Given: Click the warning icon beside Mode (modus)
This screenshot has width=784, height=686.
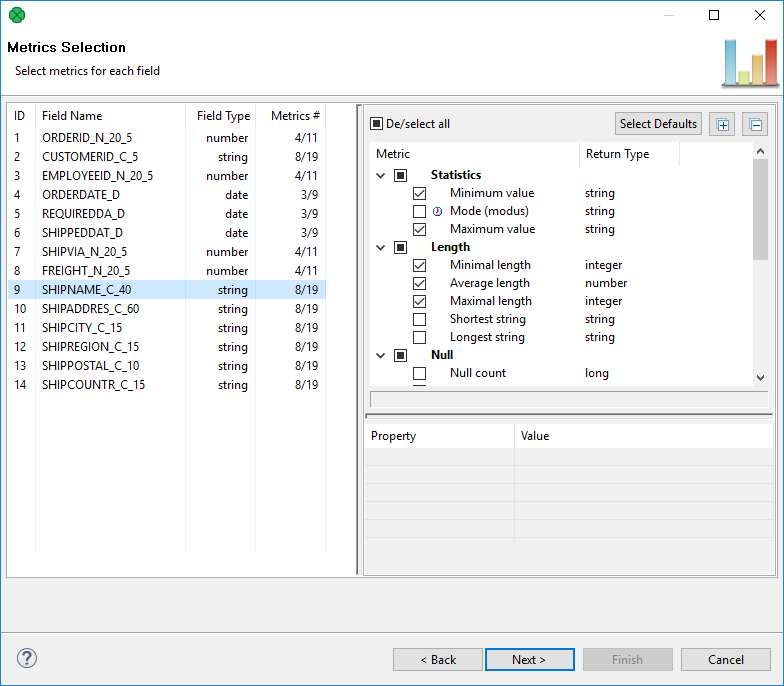Looking at the screenshot, I should 437,211.
